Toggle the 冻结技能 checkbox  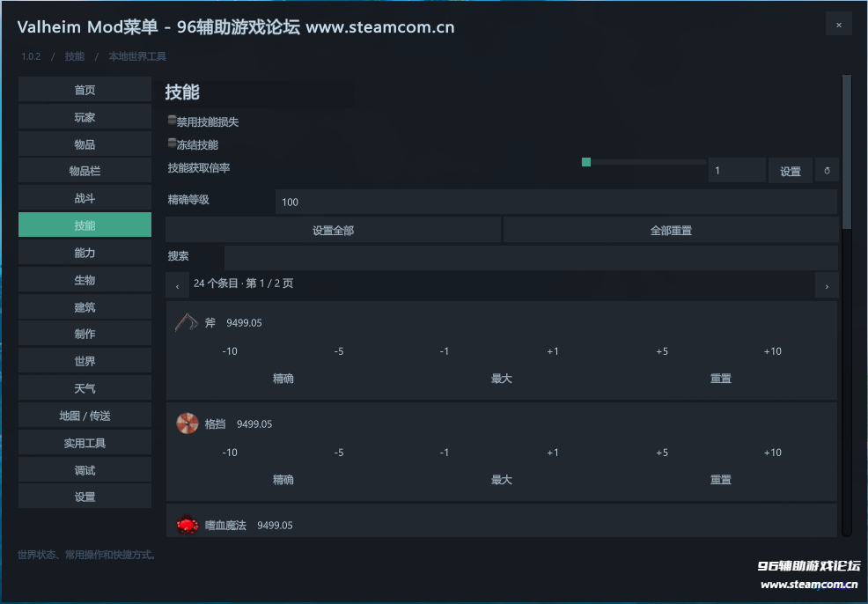coord(173,144)
